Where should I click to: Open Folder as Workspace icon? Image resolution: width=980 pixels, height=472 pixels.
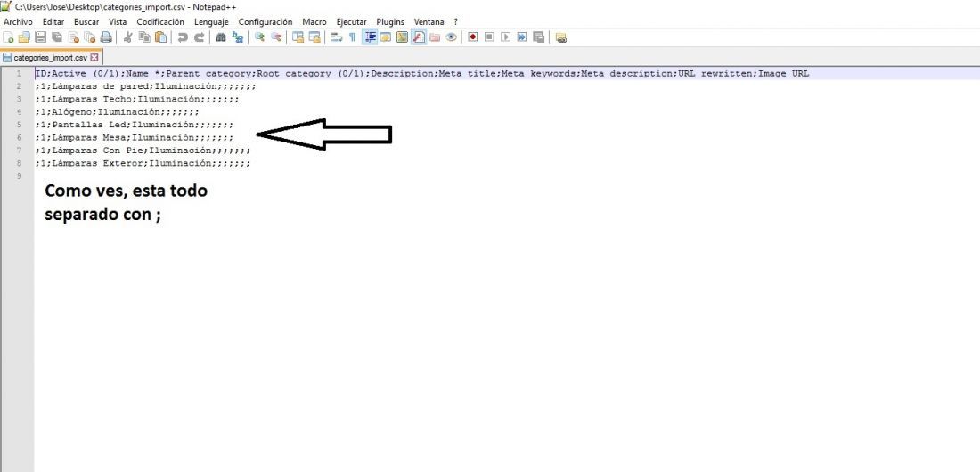point(435,37)
